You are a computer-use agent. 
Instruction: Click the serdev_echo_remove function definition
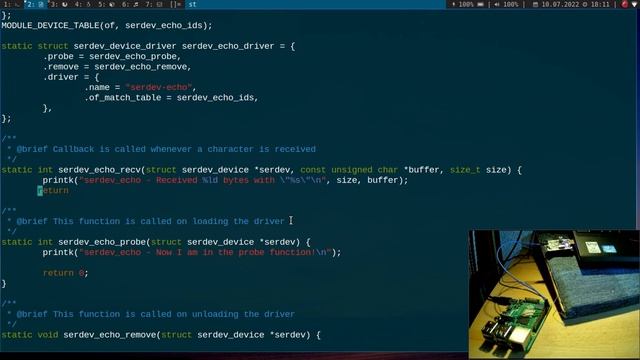[109, 335]
